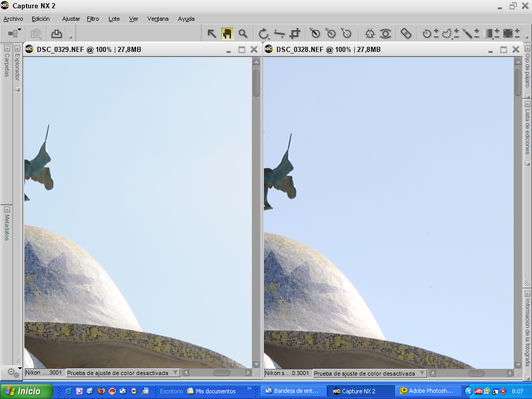Select the Auto Retouch Brush bandage icon
Viewport: 532px width, 399px height.
click(406, 34)
